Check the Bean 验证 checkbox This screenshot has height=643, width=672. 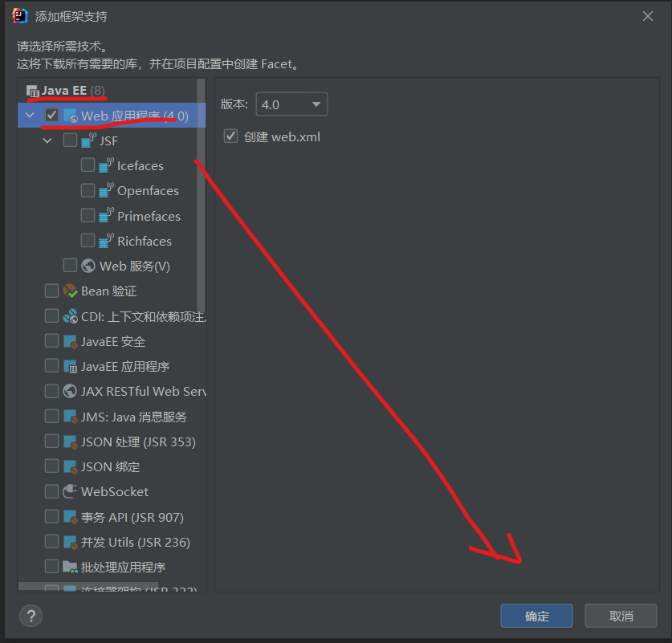[x=51, y=291]
